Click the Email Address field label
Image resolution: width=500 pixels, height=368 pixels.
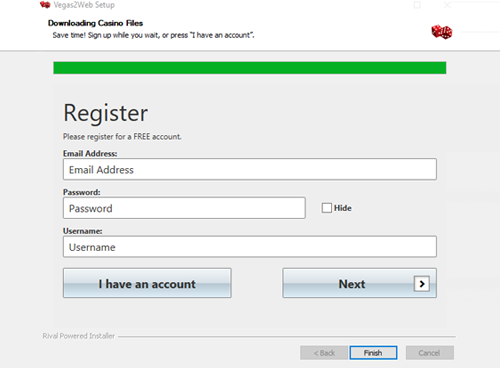pyautogui.click(x=90, y=154)
